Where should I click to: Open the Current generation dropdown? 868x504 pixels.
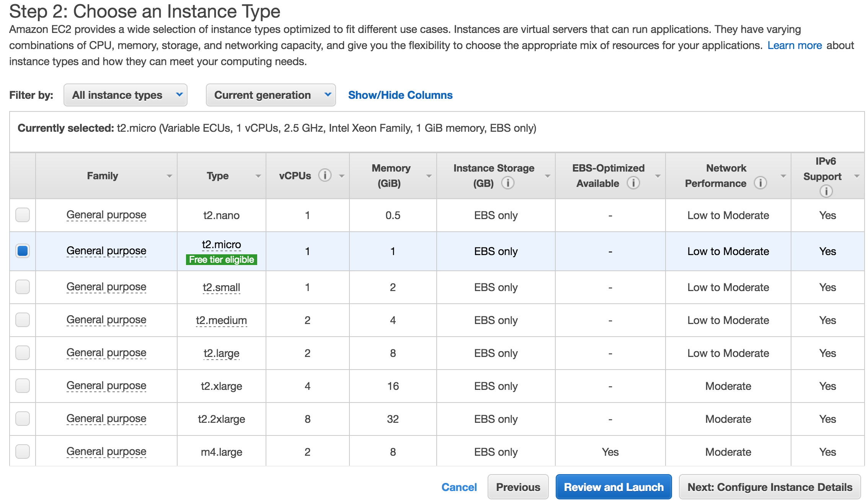271,95
